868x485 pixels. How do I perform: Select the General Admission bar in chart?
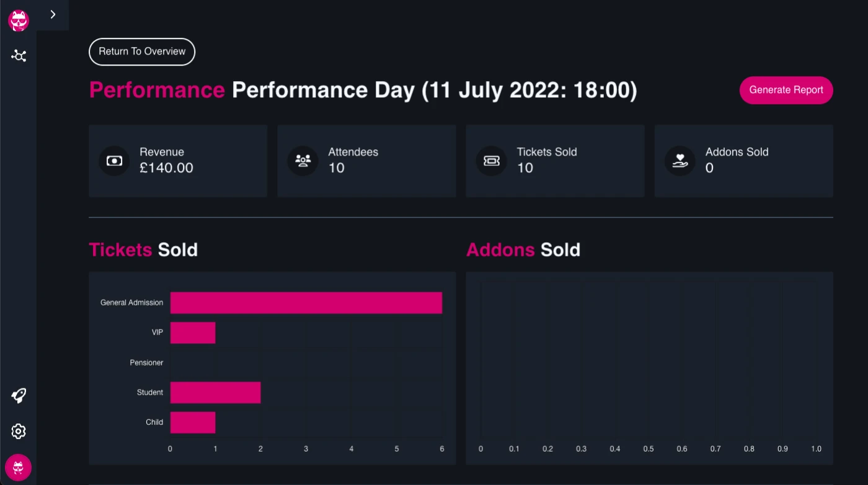click(x=306, y=303)
